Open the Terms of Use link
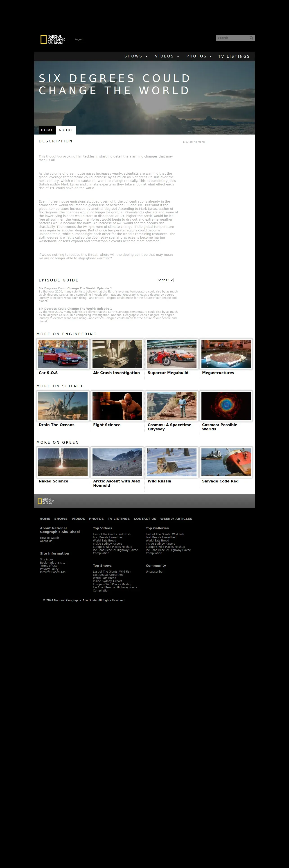Viewport: 289px width, 868px height. (49, 566)
